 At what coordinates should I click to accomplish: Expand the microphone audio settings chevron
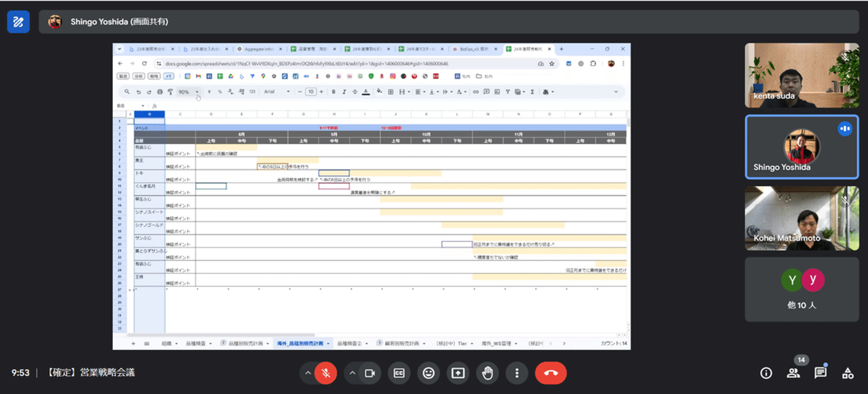(308, 373)
